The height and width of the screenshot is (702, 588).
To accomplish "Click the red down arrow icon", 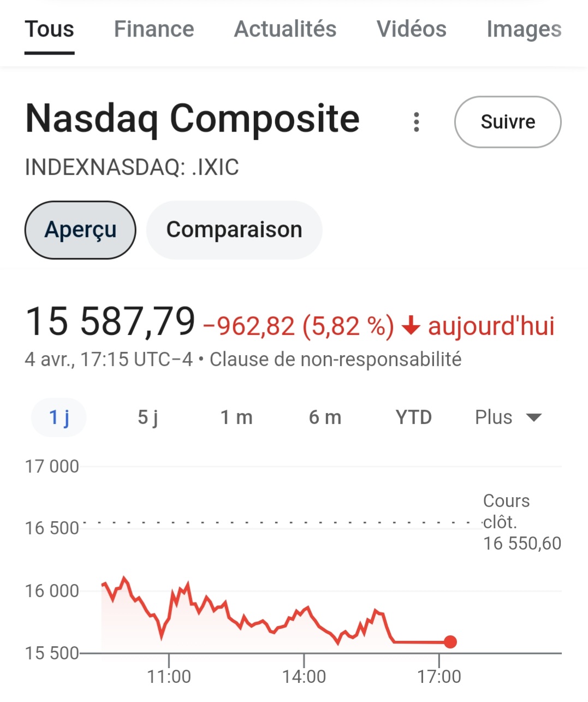I will pyautogui.click(x=411, y=326).
